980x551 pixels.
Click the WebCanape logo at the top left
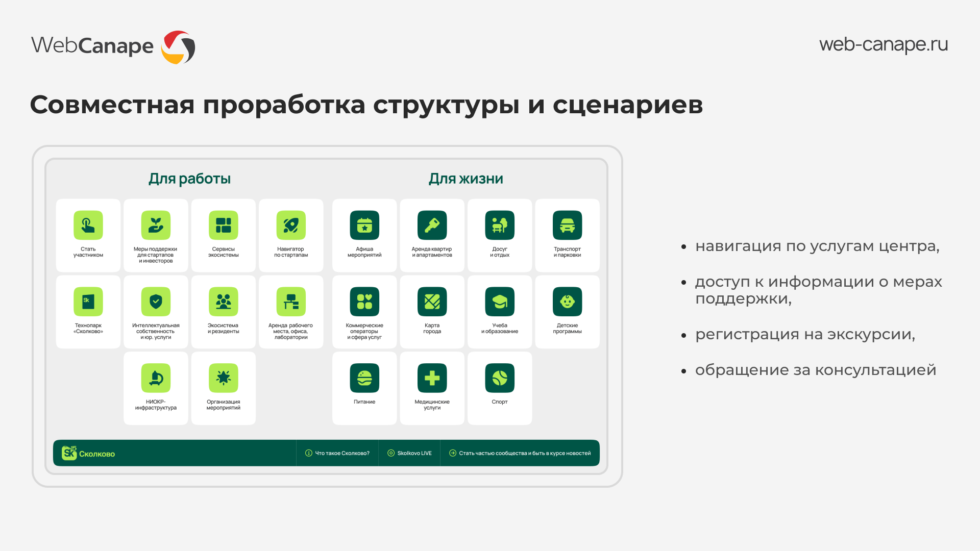coord(113,46)
